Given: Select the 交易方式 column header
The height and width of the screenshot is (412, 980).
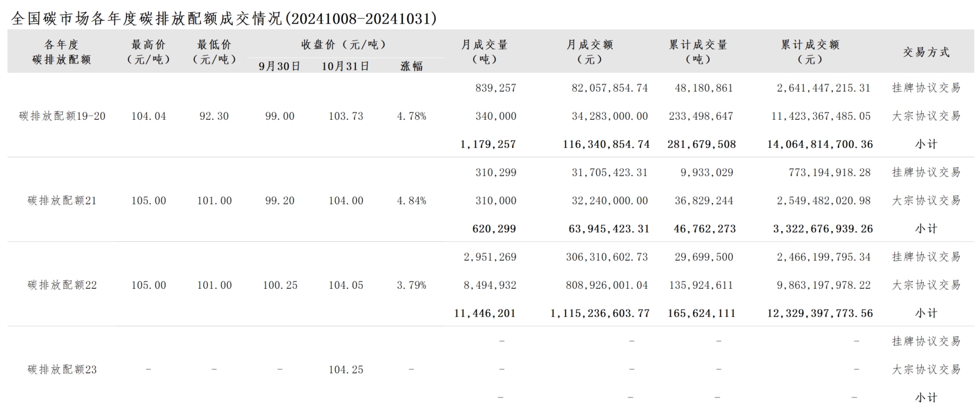Looking at the screenshot, I should pos(927,52).
